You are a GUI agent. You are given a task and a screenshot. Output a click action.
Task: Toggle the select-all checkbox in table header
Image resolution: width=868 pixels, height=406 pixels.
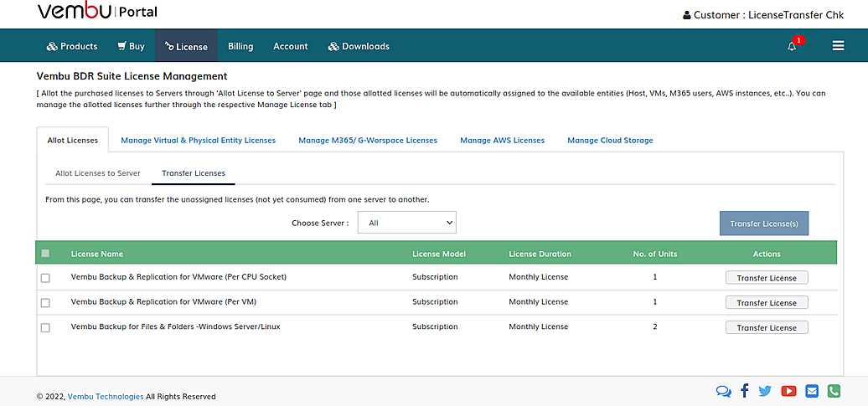(x=45, y=254)
